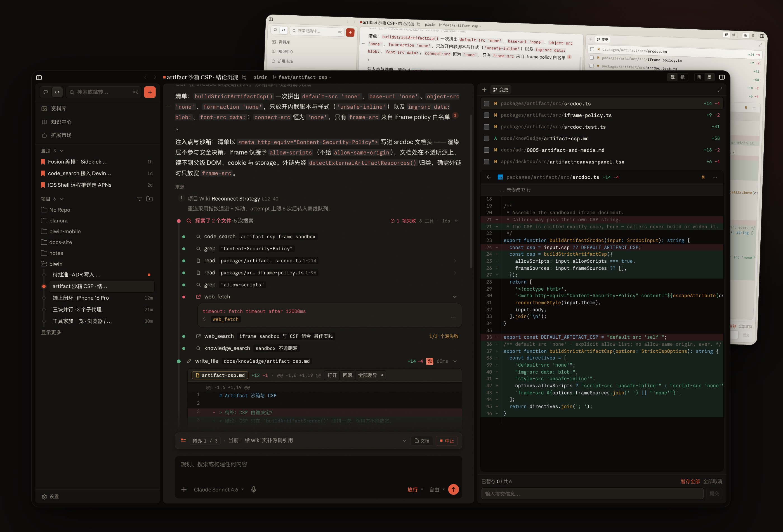783x532 pixels.
Task: Toggle the left sidebar panel icon
Action: click(x=39, y=77)
